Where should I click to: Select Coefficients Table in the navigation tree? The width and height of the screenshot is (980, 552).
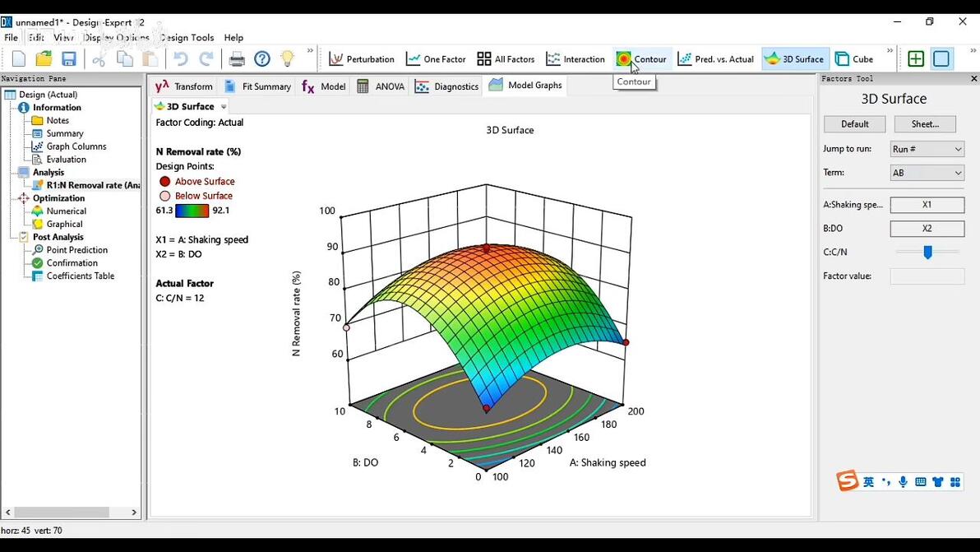80,276
